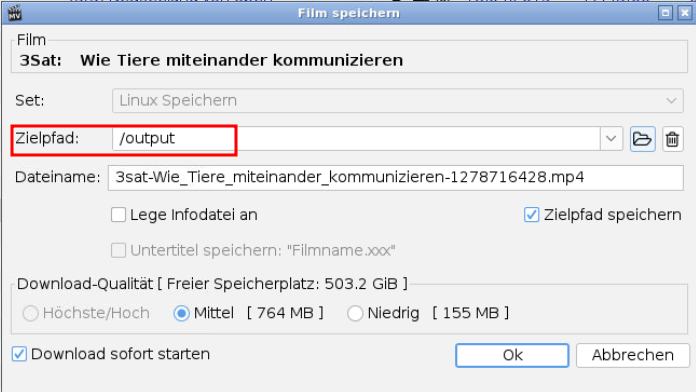The width and height of the screenshot is (696, 392).
Task: Click the Film speichern title bar
Action: pyautogui.click(x=348, y=13)
